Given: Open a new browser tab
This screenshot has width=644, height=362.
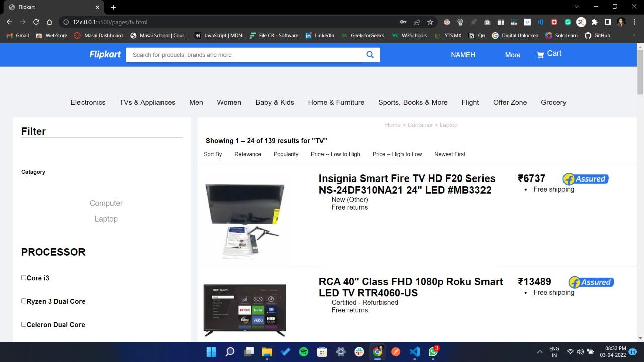Looking at the screenshot, I should point(113,7).
